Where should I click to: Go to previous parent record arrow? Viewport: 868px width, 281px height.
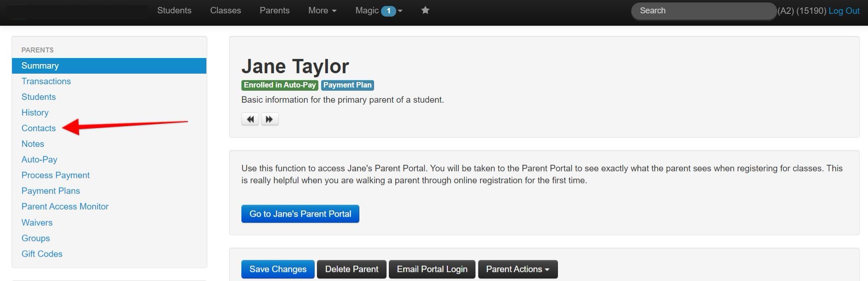[x=250, y=119]
